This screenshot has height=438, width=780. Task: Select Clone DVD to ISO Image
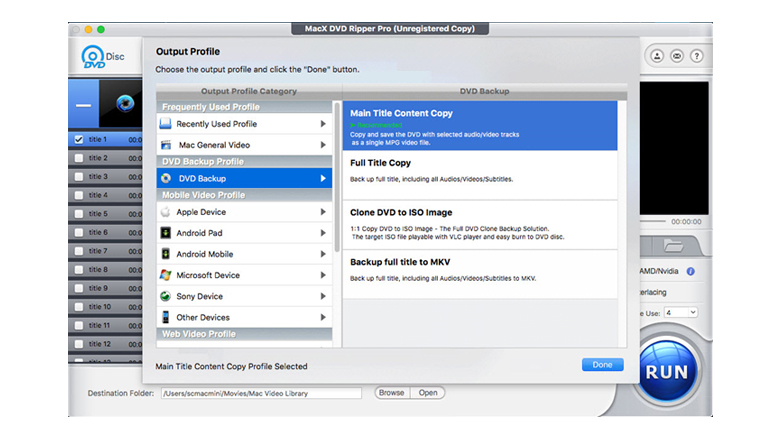480,225
